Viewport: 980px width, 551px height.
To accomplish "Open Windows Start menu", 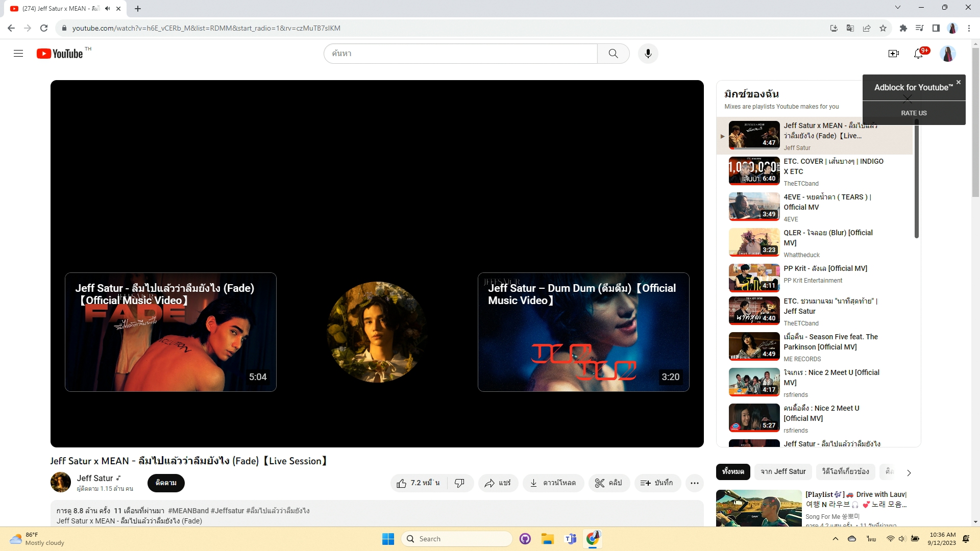I will coord(388,539).
